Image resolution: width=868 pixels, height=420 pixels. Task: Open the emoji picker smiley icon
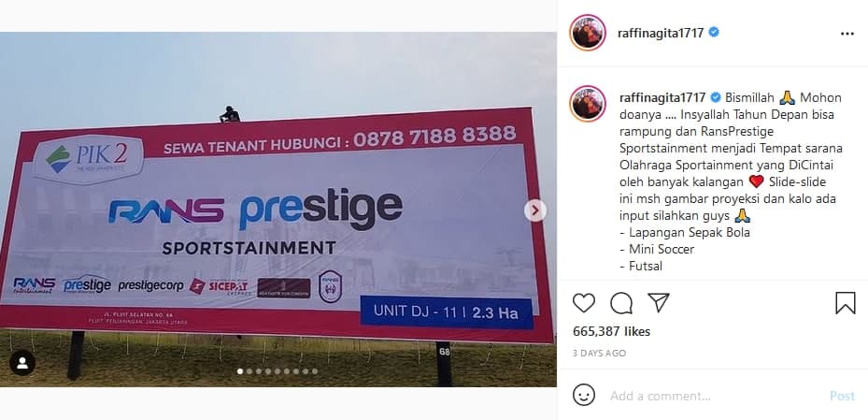point(584,396)
